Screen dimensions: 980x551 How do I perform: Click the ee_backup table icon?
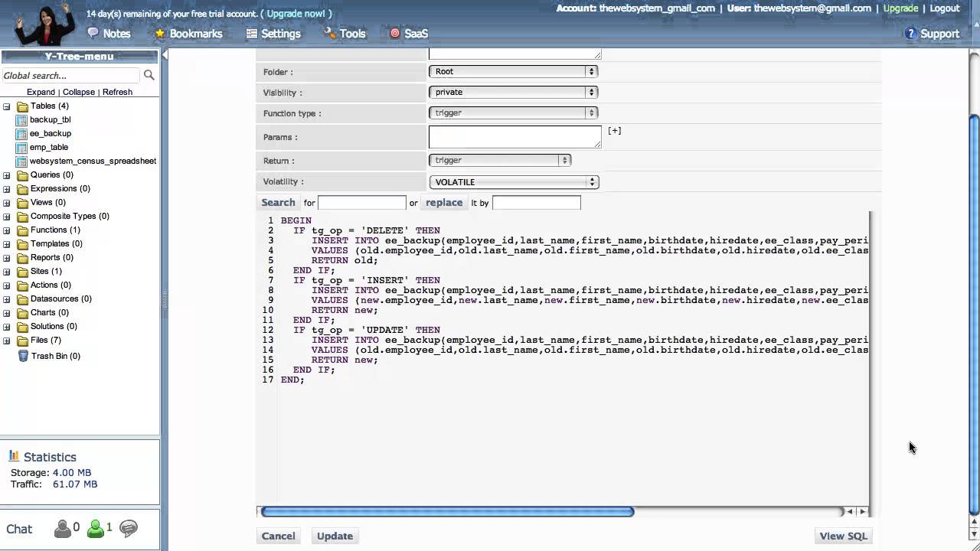click(21, 134)
